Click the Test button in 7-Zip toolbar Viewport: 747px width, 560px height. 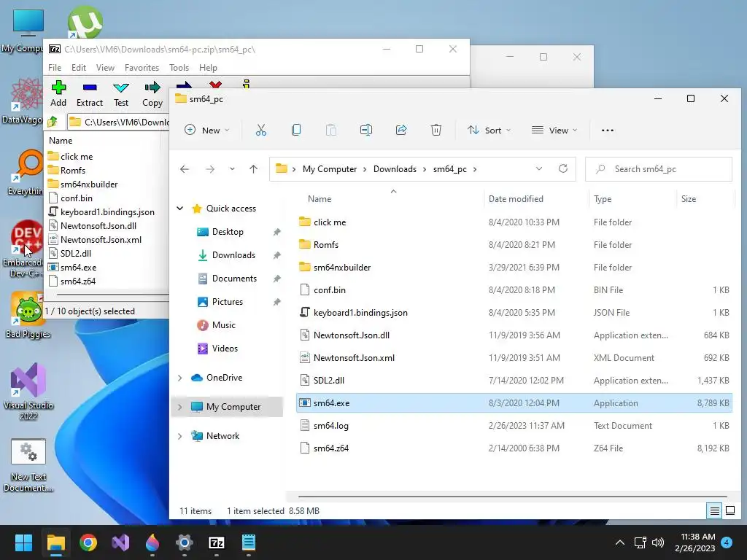pyautogui.click(x=121, y=94)
